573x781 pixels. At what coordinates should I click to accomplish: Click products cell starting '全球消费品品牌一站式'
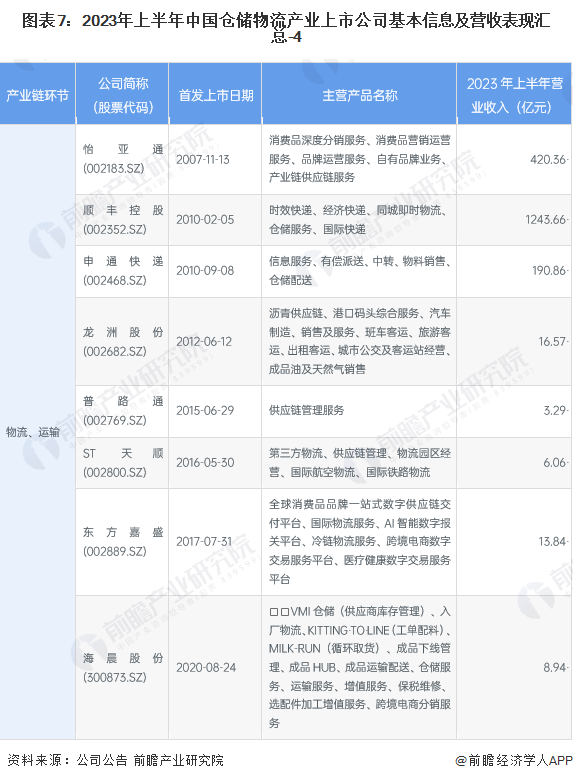(x=359, y=541)
